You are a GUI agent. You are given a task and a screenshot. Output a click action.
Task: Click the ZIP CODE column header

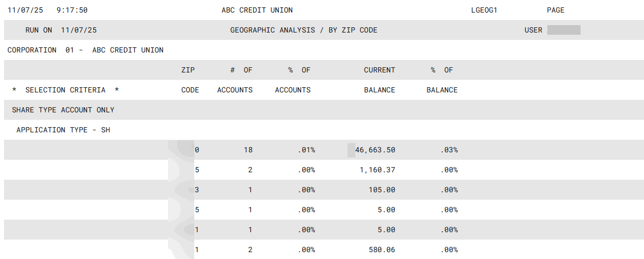[x=190, y=80]
